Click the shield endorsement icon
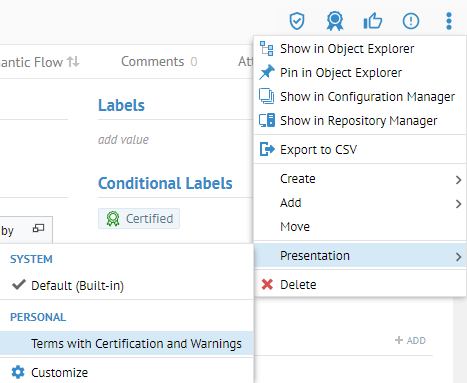467x383 pixels. coord(297,21)
